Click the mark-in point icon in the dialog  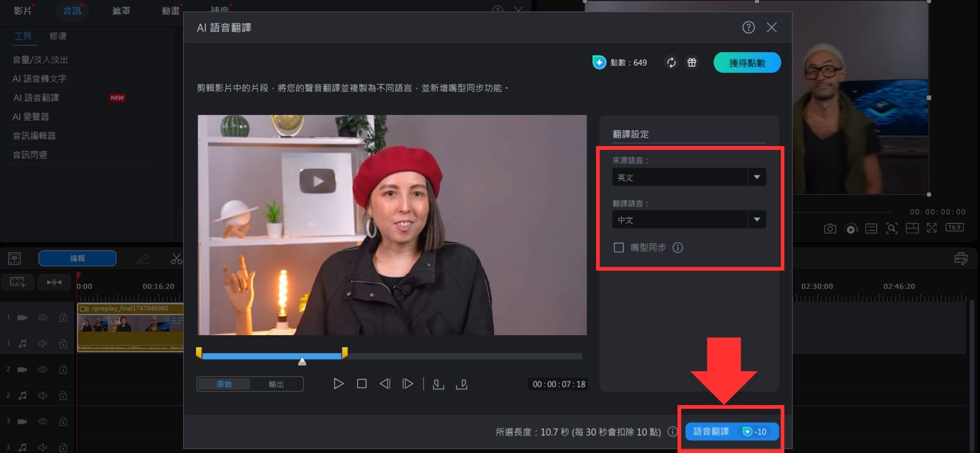tap(438, 384)
